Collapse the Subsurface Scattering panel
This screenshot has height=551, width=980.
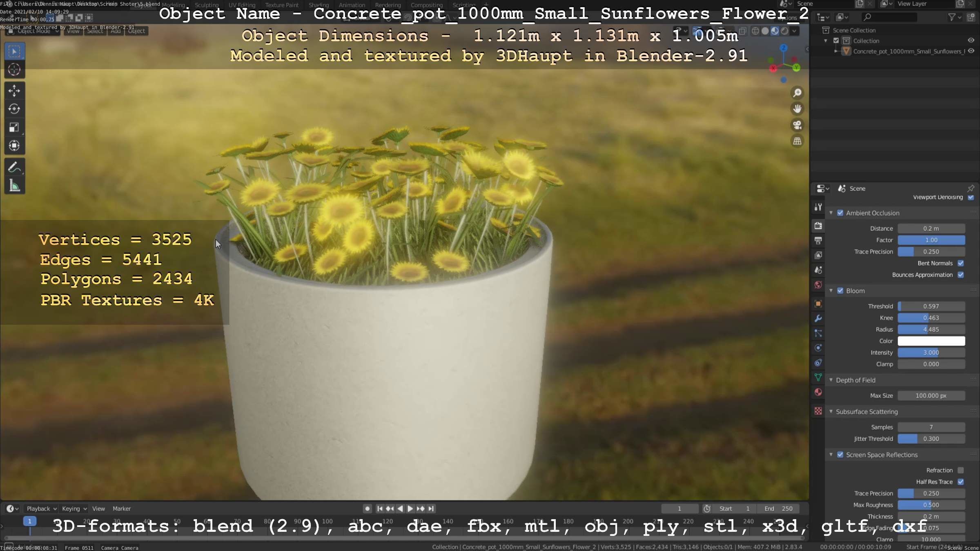point(831,411)
